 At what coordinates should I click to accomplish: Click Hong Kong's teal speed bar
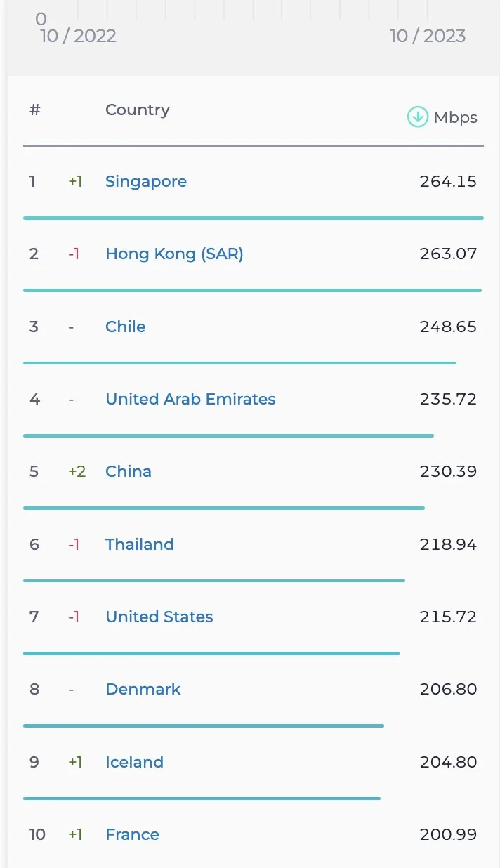click(252, 290)
